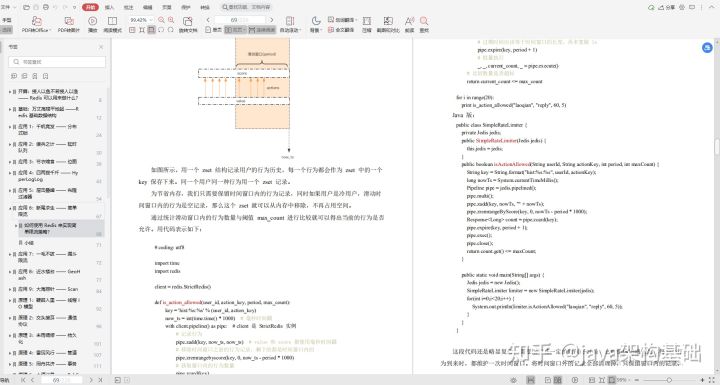The width and height of the screenshot is (720, 385).
Task: Go to the next page arrow
Action: pos(271,20)
